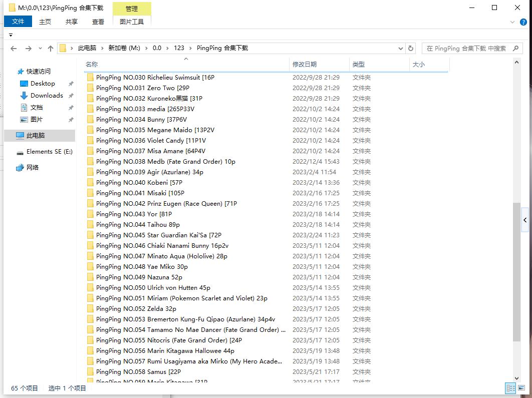Viewport: 532px width, 398px height.
Task: Expand the chevron after 此电脑 breadcrumb
Action: click(102, 49)
